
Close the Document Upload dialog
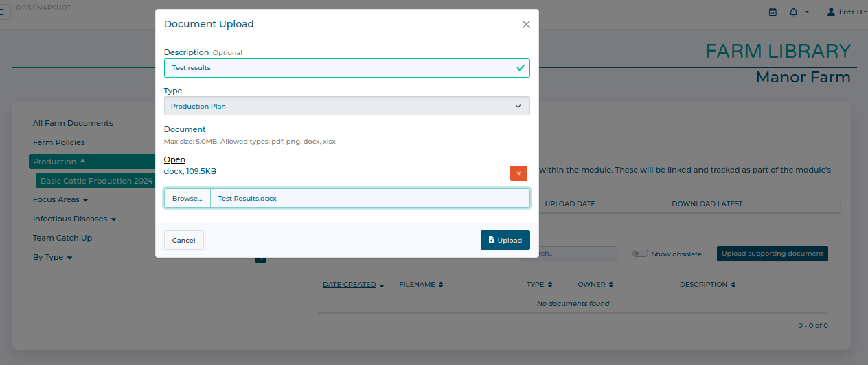tap(526, 24)
